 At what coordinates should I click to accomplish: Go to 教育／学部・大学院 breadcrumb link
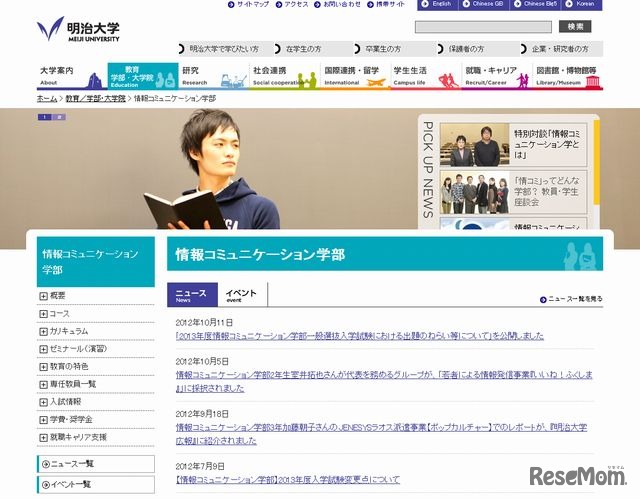coord(96,99)
